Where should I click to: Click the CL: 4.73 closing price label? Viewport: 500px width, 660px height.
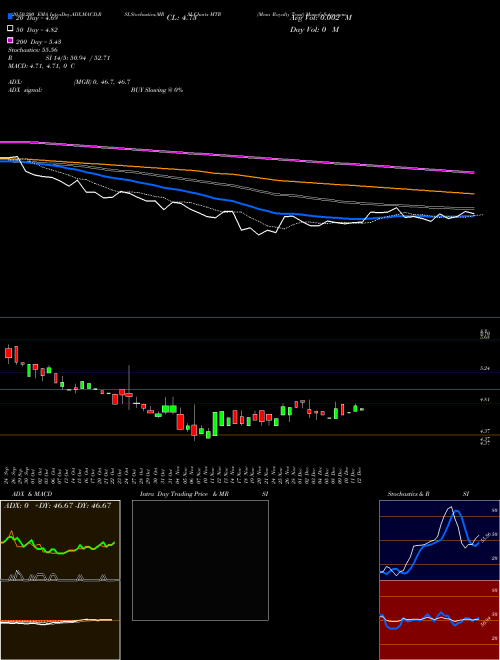point(181,18)
